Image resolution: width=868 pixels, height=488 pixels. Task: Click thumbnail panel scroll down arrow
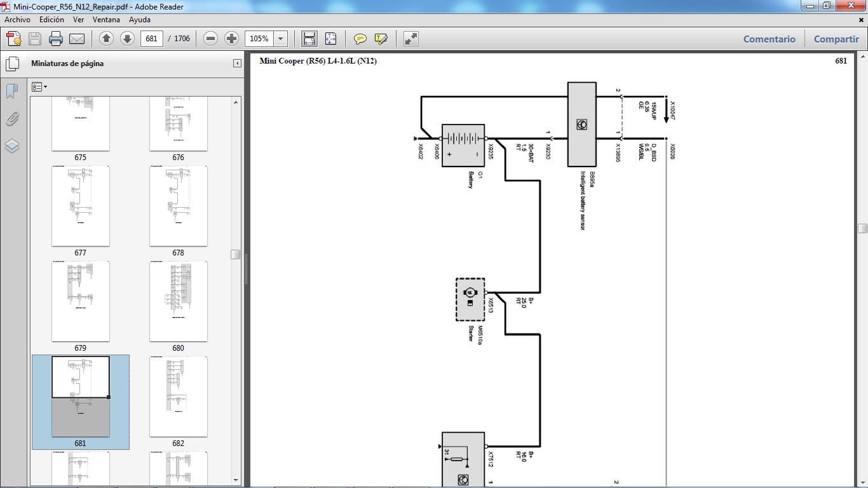tap(236, 480)
